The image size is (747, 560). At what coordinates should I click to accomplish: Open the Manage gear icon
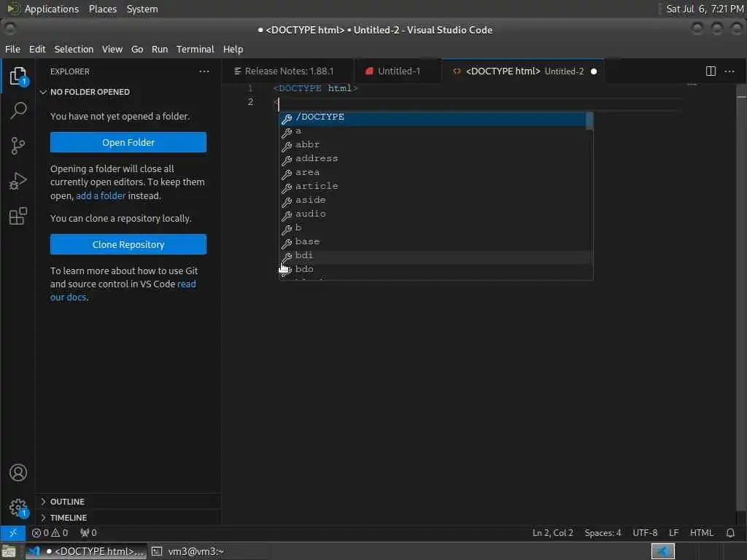[x=18, y=507]
